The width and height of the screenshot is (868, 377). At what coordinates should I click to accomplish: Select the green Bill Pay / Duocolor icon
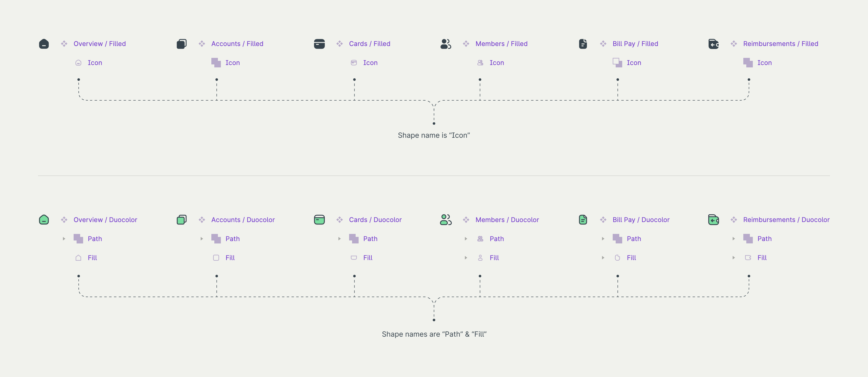(583, 220)
